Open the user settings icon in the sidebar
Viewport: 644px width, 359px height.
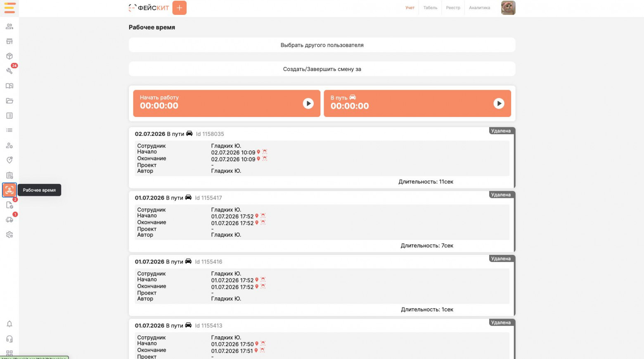click(x=9, y=145)
